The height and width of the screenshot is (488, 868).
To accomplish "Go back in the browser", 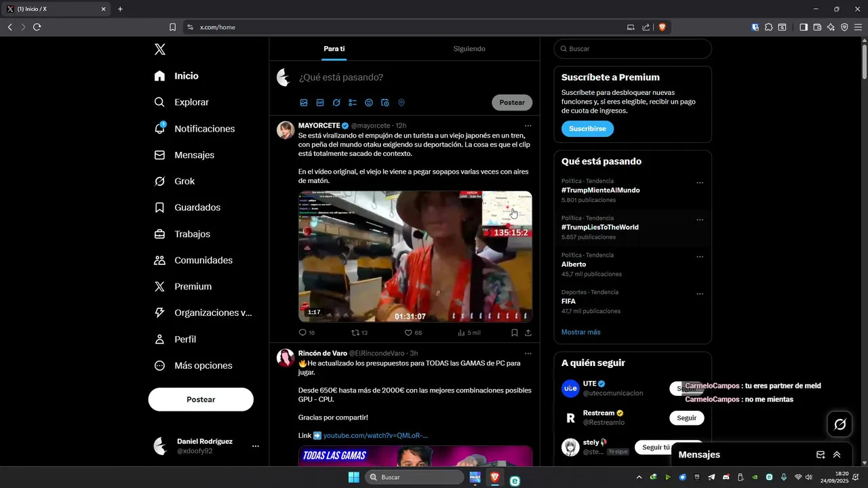I will (x=9, y=27).
